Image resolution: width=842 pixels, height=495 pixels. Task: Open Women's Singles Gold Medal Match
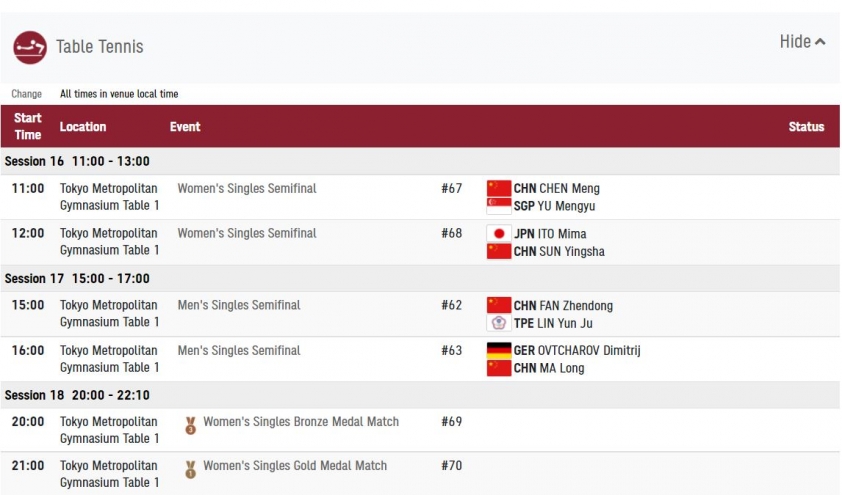coord(295,465)
